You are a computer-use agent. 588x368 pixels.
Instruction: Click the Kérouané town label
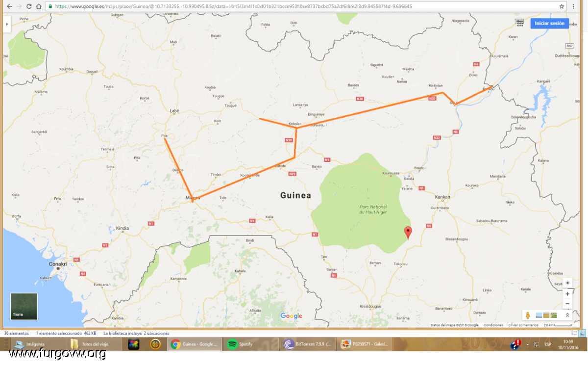(x=469, y=299)
